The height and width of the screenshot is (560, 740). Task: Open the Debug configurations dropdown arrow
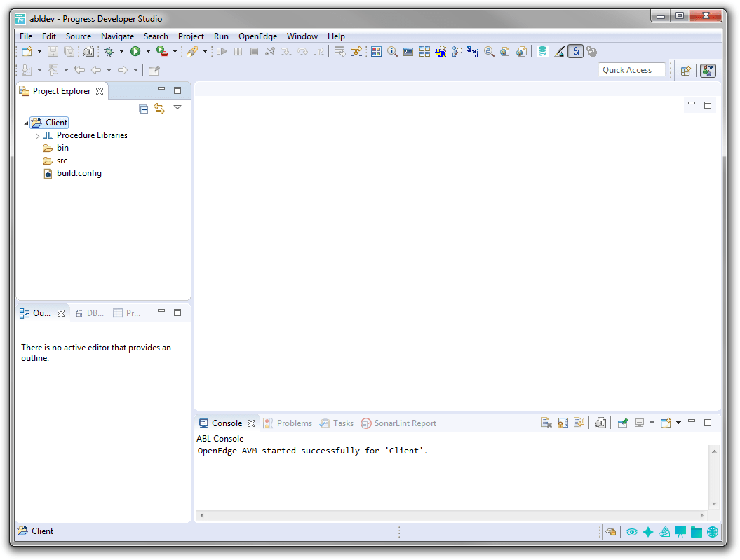(122, 51)
